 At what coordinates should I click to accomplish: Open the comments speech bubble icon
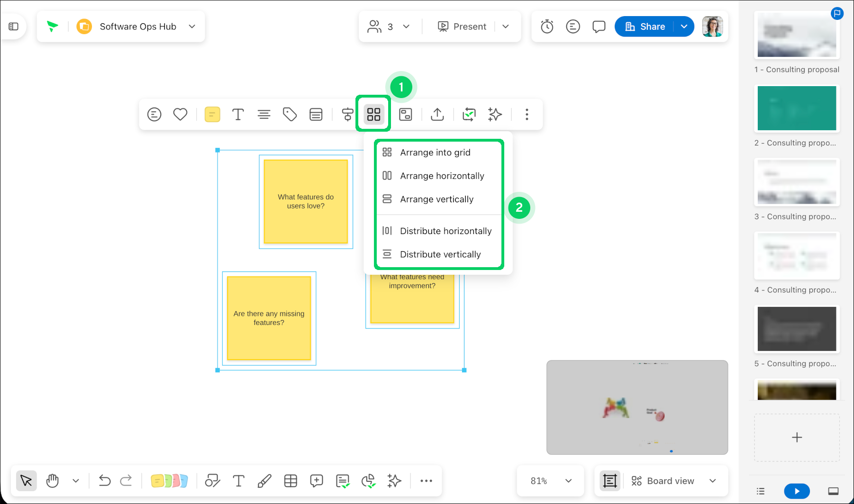[599, 27]
